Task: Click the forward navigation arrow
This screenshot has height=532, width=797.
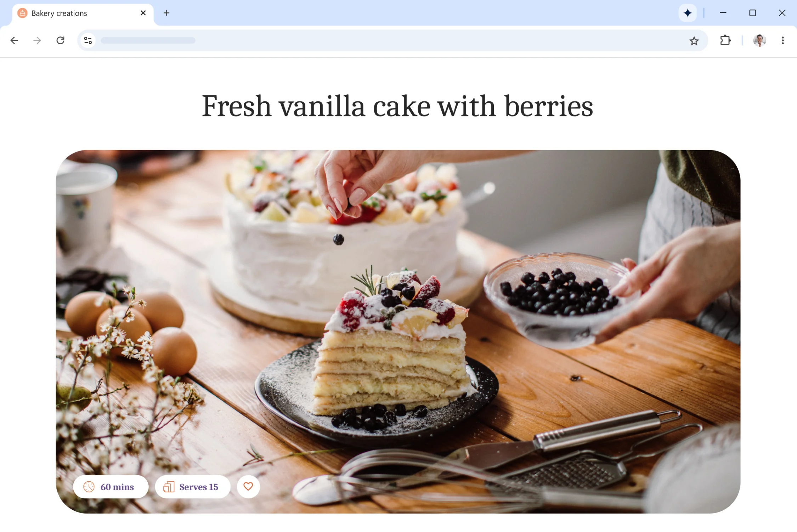Action: coord(37,40)
